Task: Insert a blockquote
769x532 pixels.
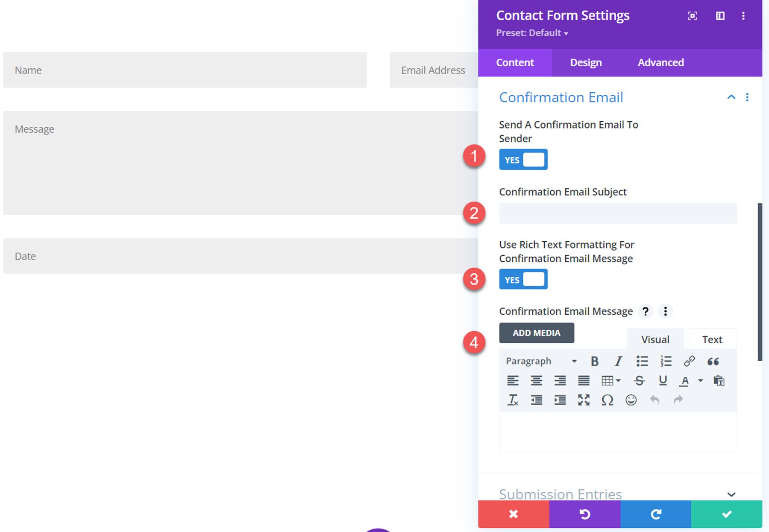Action: point(713,361)
